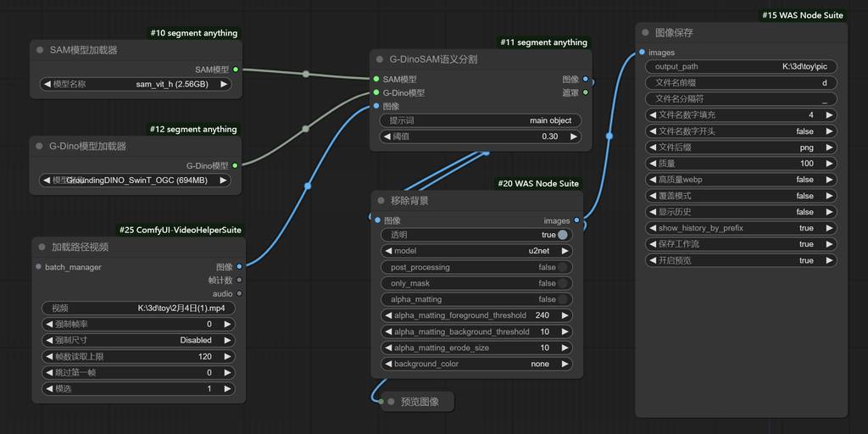This screenshot has height=434, width=868.
Task: Click the output_path field
Action: [x=742, y=67]
